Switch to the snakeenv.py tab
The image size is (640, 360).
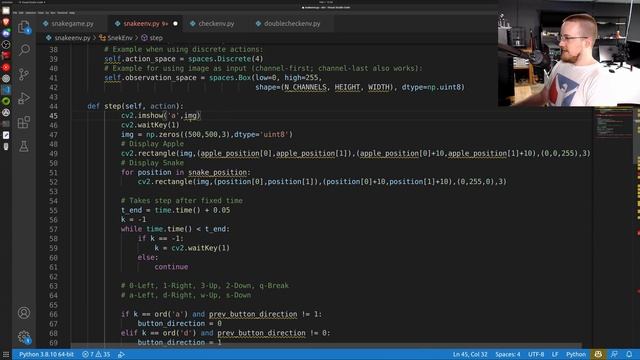click(x=144, y=24)
